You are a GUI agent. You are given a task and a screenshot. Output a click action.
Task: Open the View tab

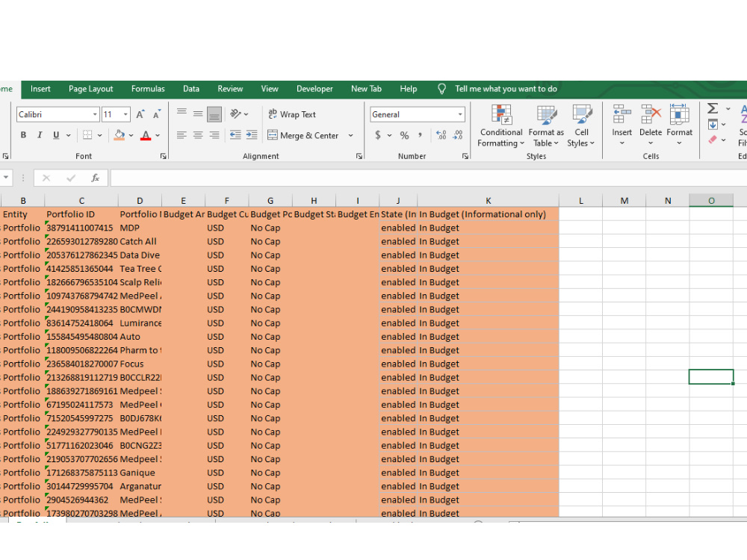pyautogui.click(x=270, y=89)
